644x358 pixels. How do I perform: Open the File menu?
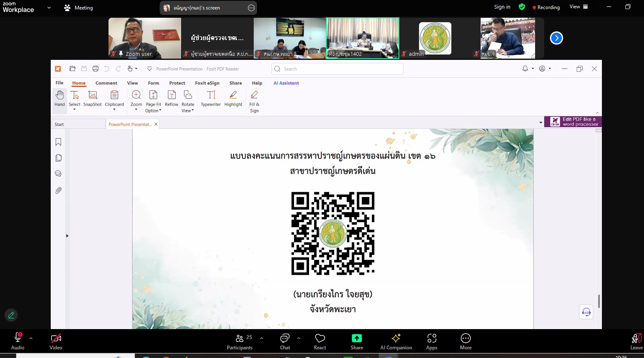tap(59, 83)
